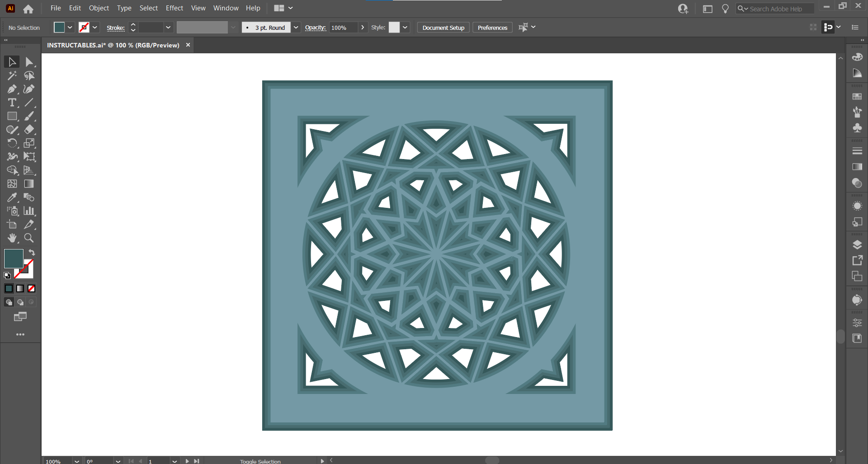
Task: Open the 3 pt. Round brush dropdown
Action: (x=296, y=28)
